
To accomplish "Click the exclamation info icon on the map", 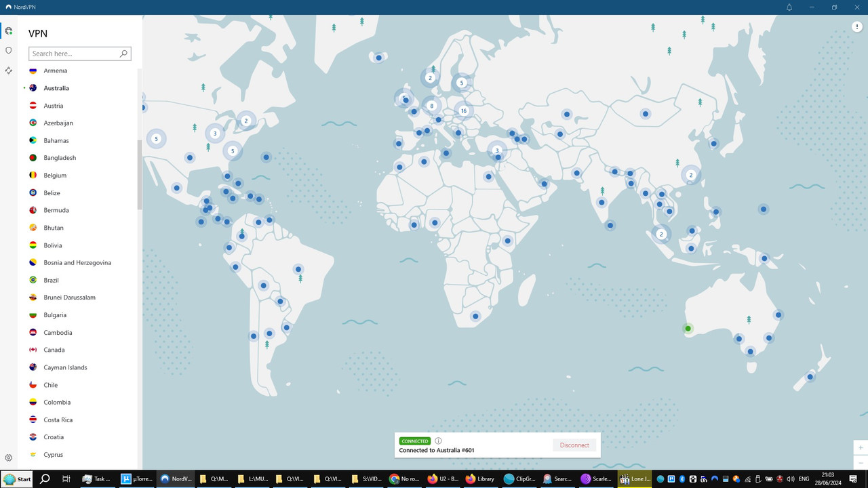I will tap(856, 26).
